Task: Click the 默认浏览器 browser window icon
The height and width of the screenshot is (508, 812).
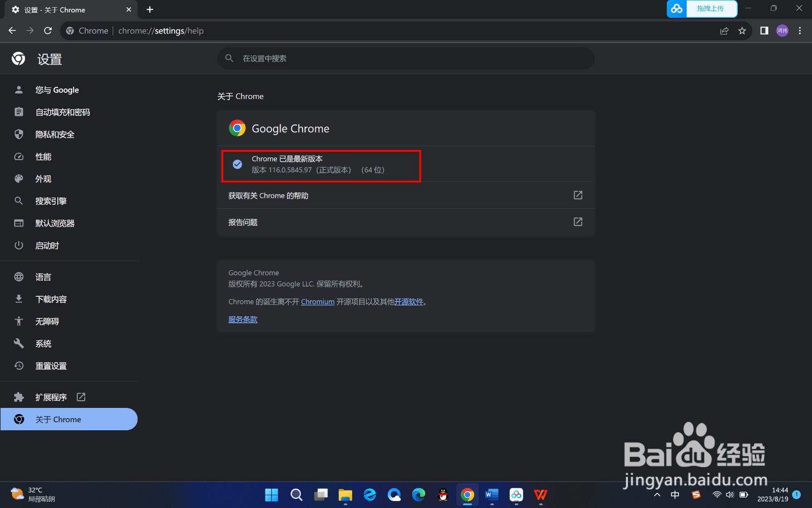Action: point(19,224)
